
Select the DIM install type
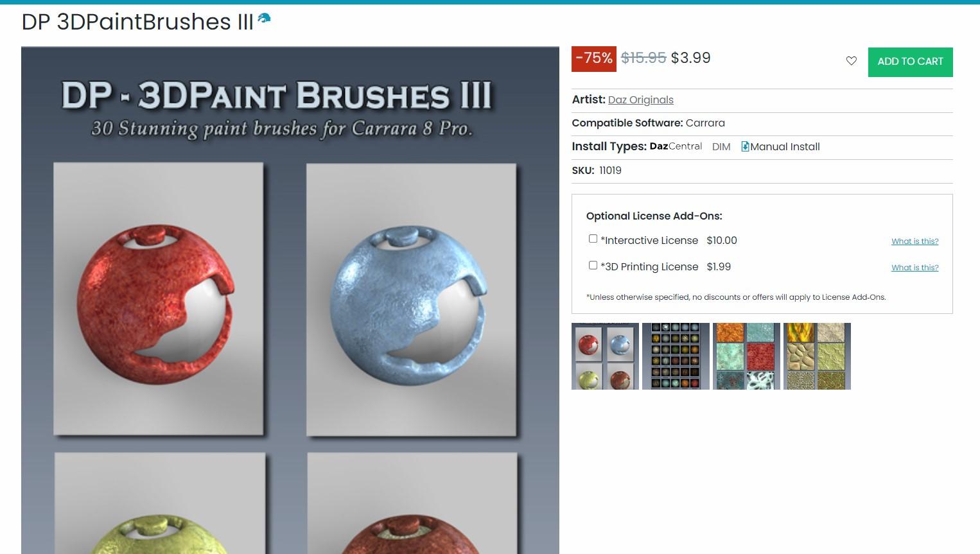[x=721, y=147]
